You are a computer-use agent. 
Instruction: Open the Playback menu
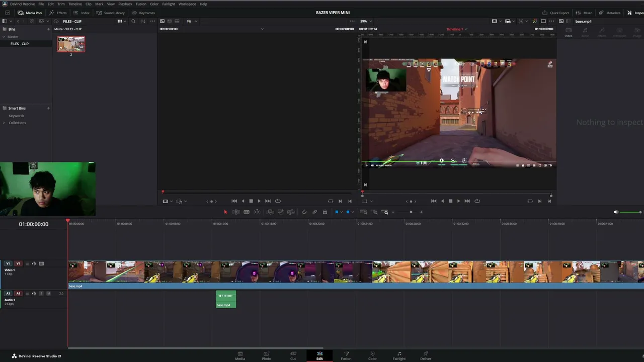point(125,4)
